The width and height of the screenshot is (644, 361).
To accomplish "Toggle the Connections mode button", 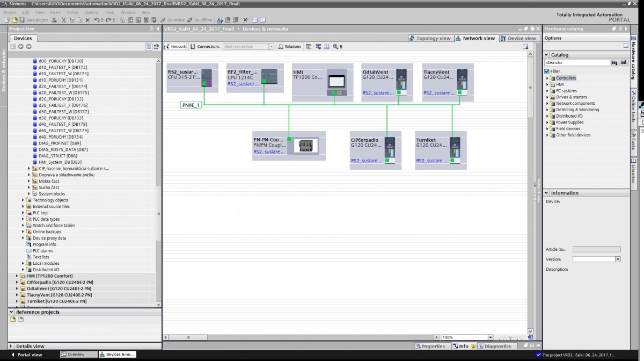I will (205, 47).
